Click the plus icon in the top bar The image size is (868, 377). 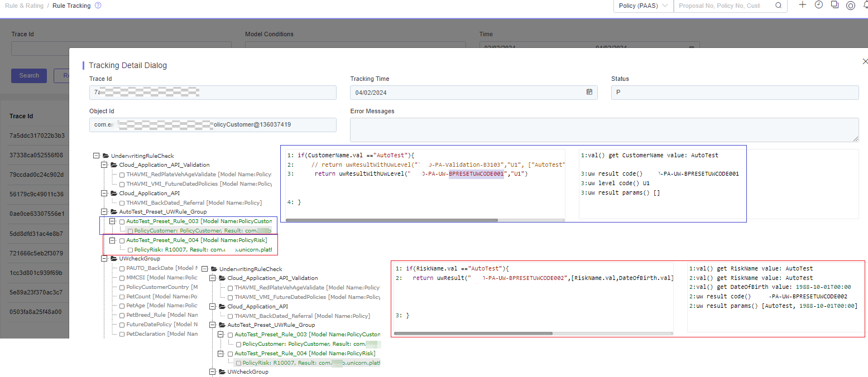803,4
